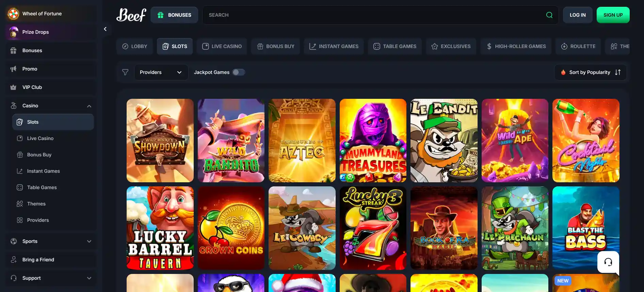644x292 pixels.
Task: Click the Bonus Buy gift icon in the sidebar
Action: coord(20,155)
